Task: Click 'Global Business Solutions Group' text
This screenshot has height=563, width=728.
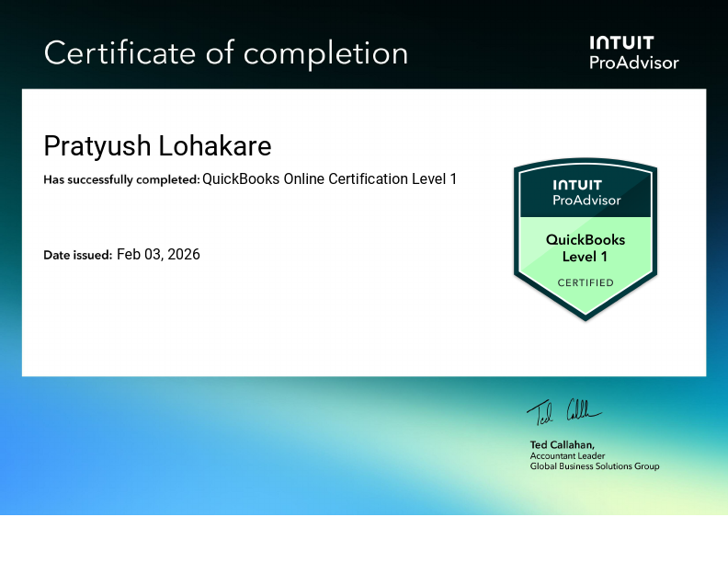Action: (595, 465)
